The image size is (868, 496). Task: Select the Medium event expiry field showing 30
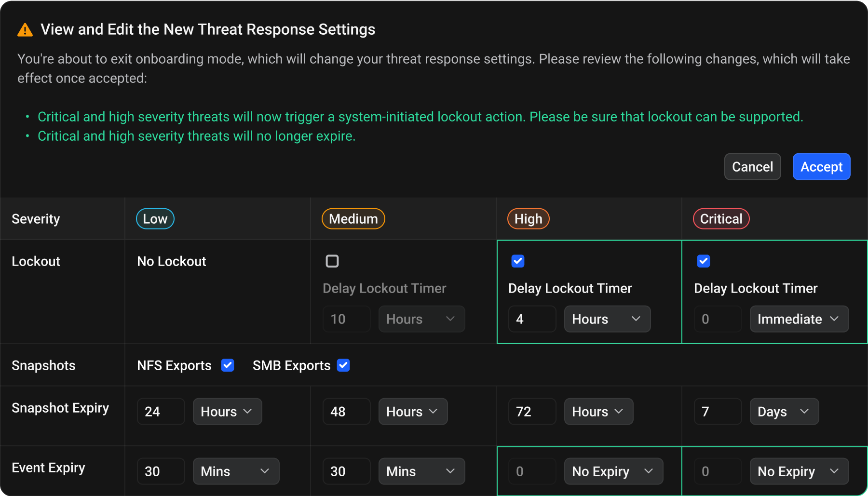coord(346,471)
